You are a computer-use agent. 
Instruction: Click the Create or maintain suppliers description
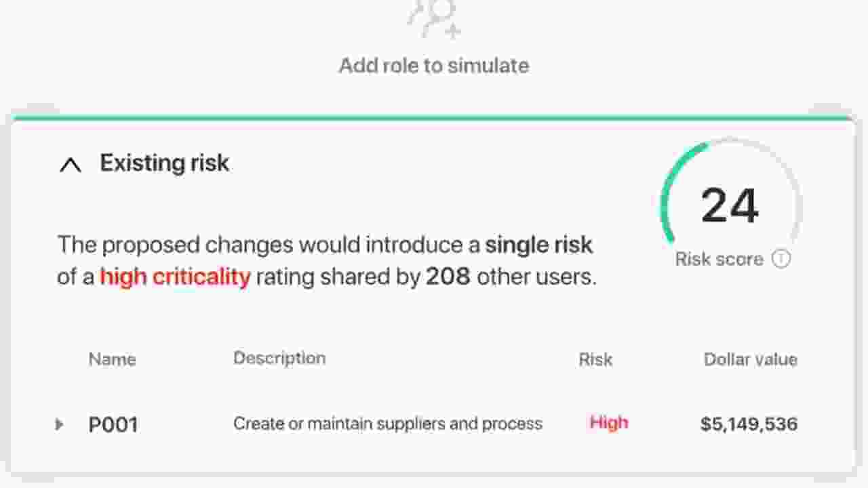coord(388,424)
